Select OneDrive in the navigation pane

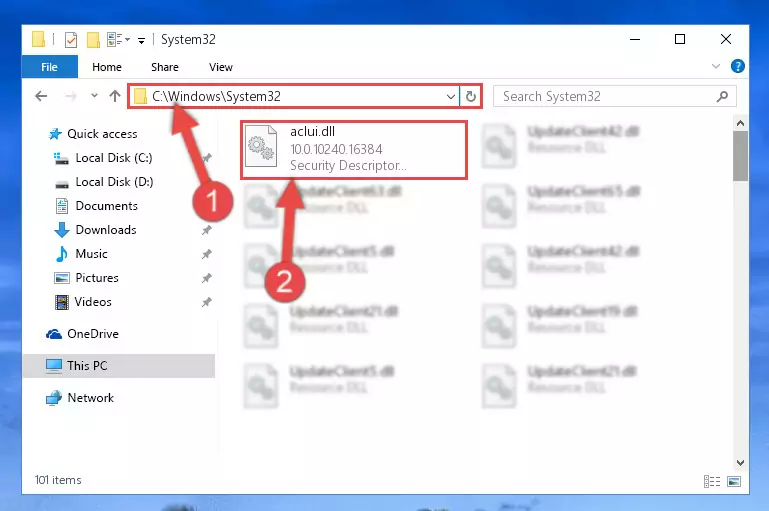(x=93, y=334)
